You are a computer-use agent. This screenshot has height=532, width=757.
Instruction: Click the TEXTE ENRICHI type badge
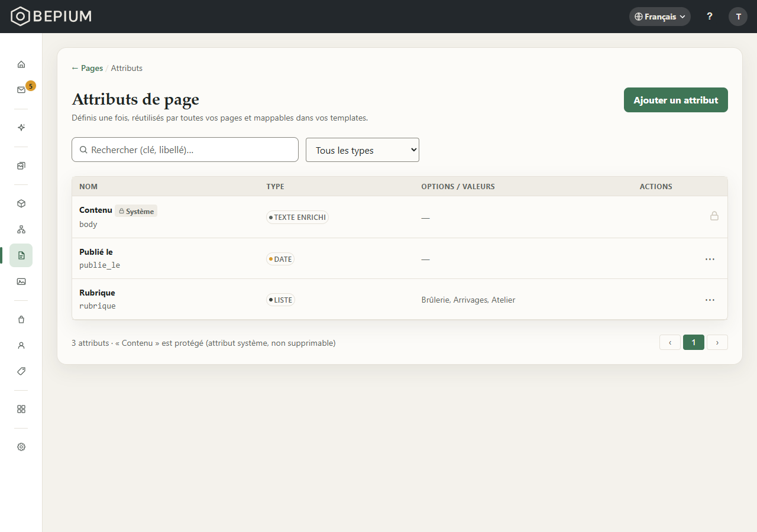click(x=297, y=217)
